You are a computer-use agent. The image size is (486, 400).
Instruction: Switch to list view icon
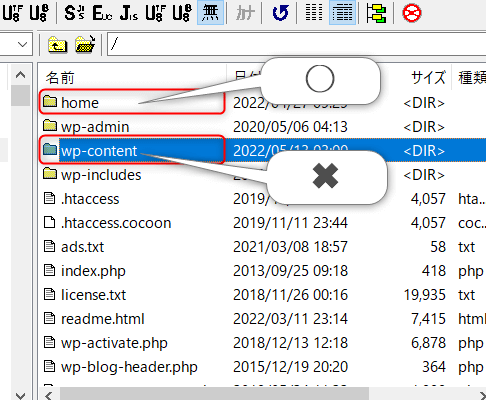[314, 13]
